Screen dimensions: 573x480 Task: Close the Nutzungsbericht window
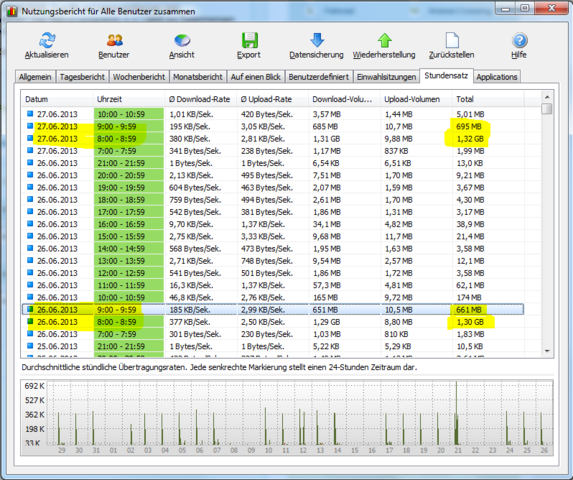coord(552,8)
